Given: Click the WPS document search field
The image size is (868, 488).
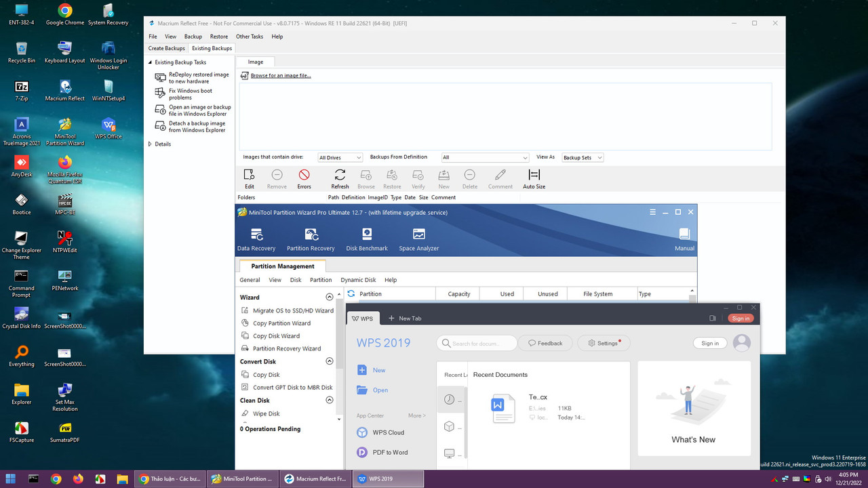Looking at the screenshot, I should tap(477, 343).
